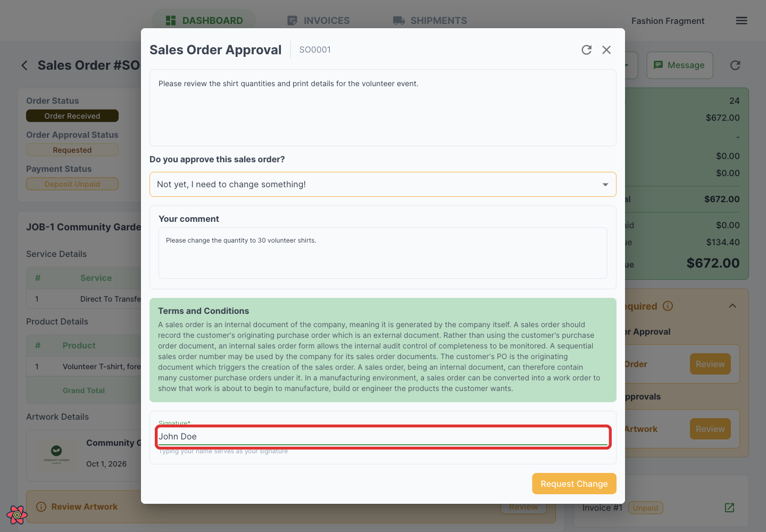Collapse the Required actions panel
766x532 pixels.
(x=732, y=306)
